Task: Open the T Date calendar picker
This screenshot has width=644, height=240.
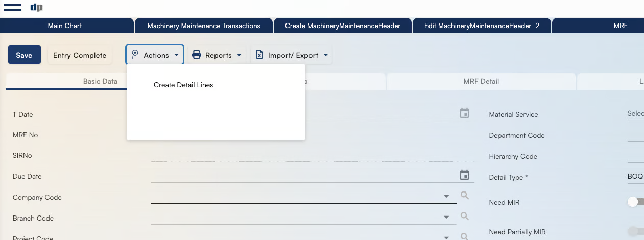Action: tap(464, 113)
